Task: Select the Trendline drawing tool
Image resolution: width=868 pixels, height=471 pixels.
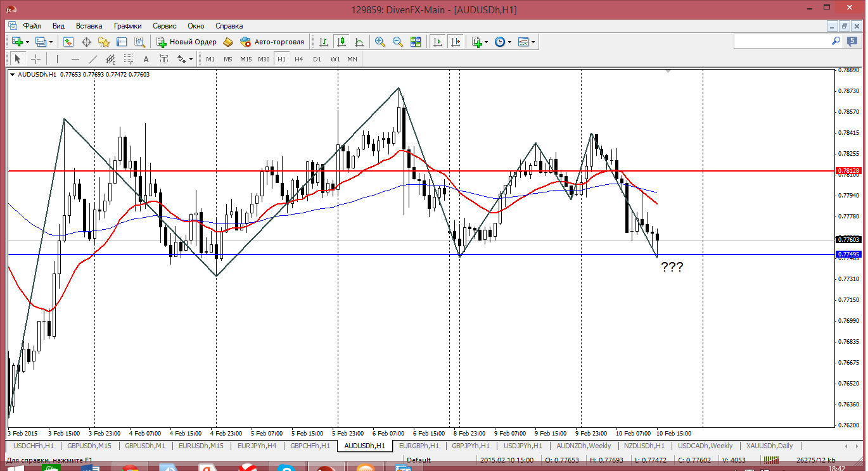Action: [x=93, y=59]
